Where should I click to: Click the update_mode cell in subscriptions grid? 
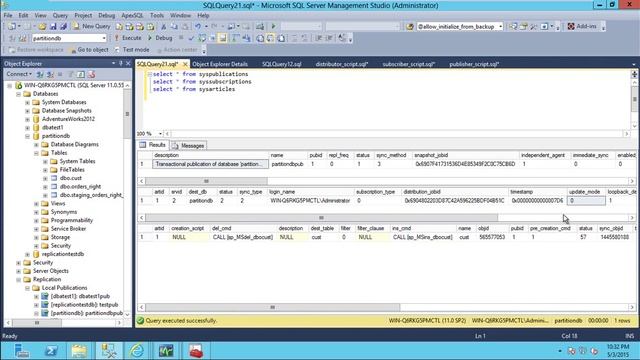[586, 201]
